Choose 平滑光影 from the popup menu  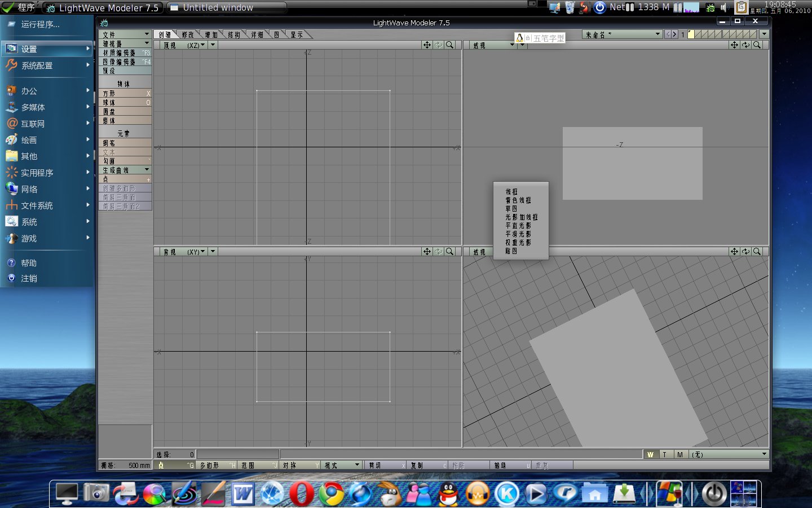518,234
